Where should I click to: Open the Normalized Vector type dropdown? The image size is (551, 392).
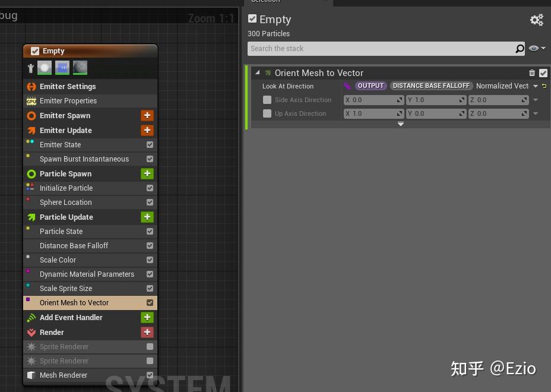pyautogui.click(x=535, y=86)
